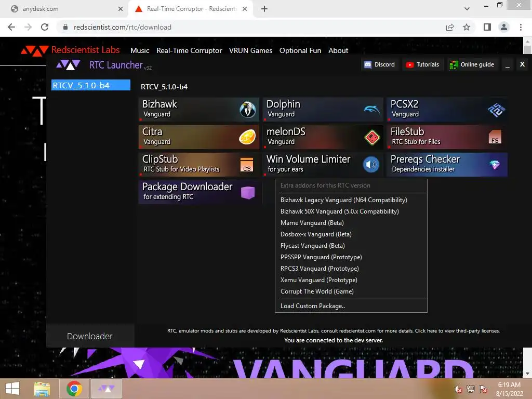Launch Bizhawk Vanguard tile
Screen dimensions: 532x399
199,109
